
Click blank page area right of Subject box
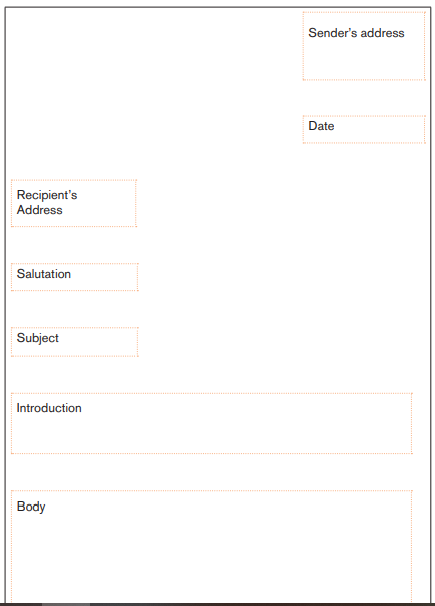[x=282, y=342]
